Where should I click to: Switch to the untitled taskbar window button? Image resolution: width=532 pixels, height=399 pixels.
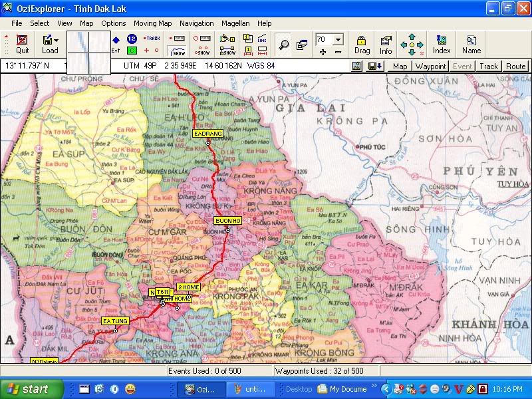click(x=251, y=389)
